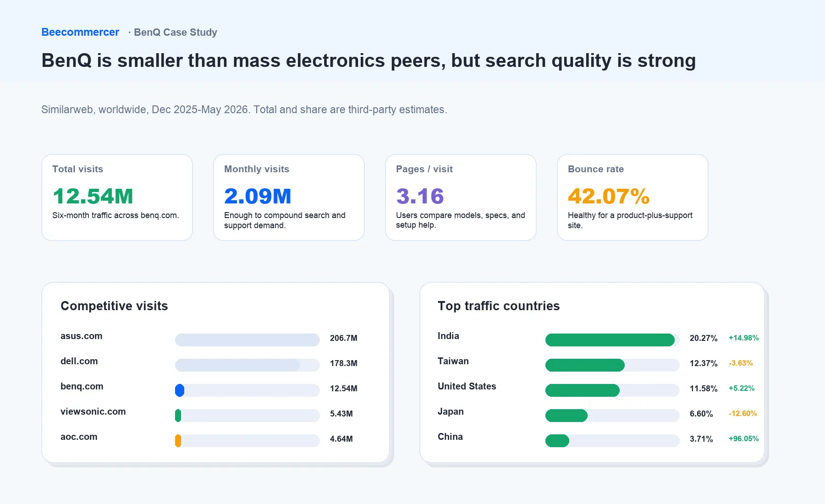The height and width of the screenshot is (504, 825).
Task: Select the Taiwan country label
Action: [453, 361]
